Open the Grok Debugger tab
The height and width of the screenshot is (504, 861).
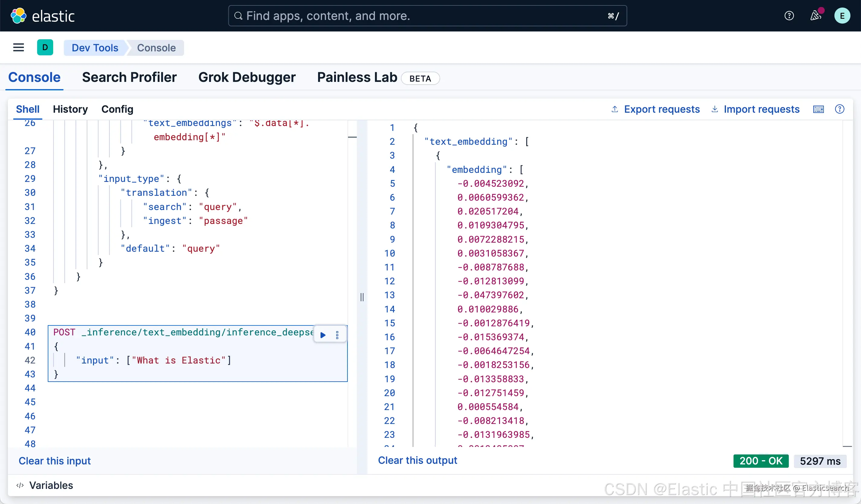coord(247,78)
